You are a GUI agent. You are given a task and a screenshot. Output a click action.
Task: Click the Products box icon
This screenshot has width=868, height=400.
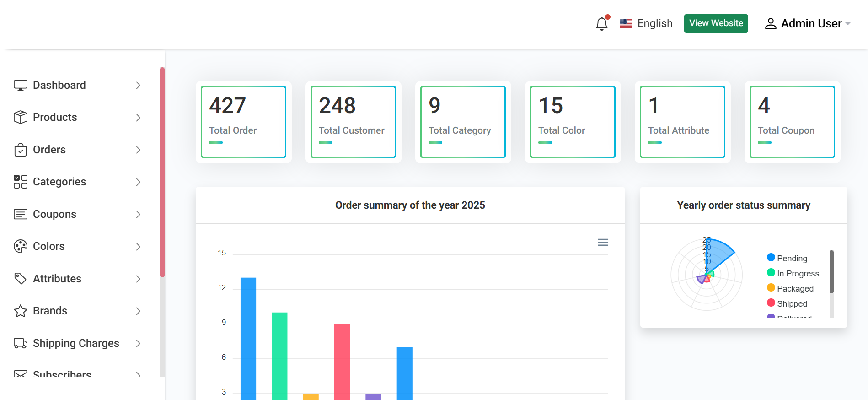(21, 117)
